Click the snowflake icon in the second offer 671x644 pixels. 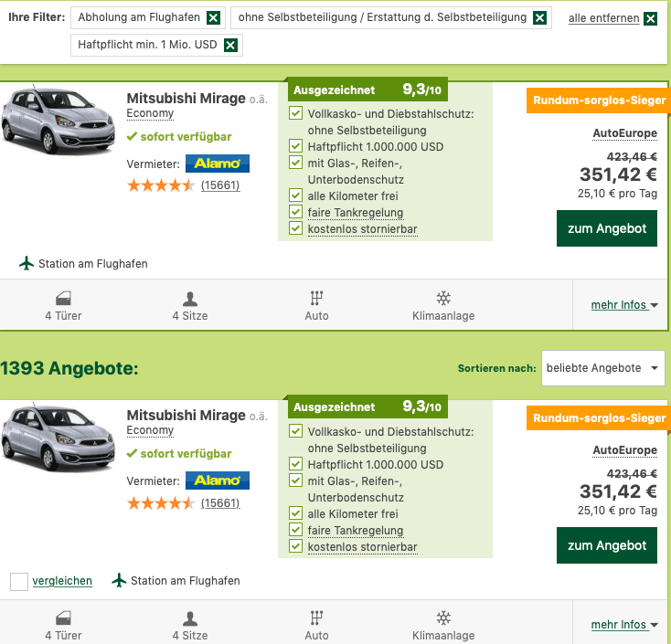click(x=443, y=618)
